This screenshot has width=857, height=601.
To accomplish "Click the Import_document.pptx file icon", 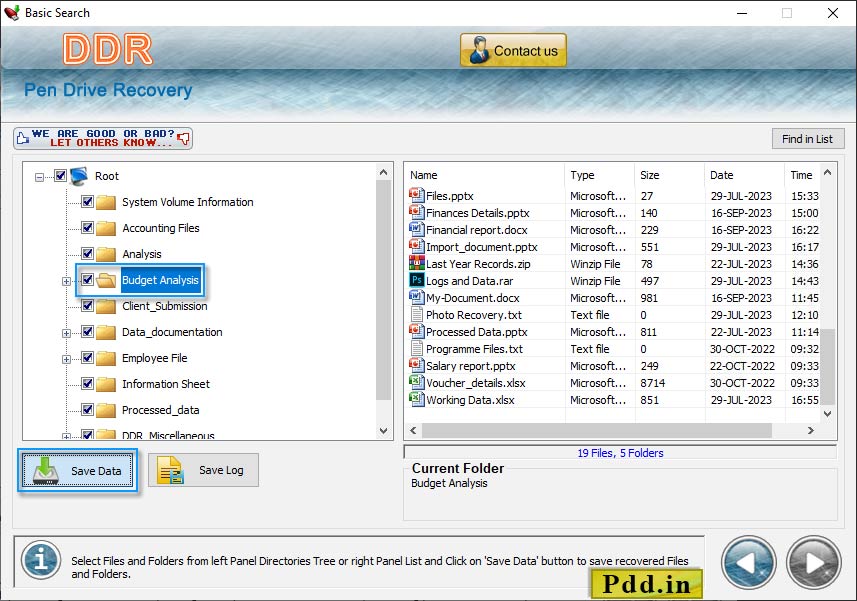I will (x=416, y=246).
